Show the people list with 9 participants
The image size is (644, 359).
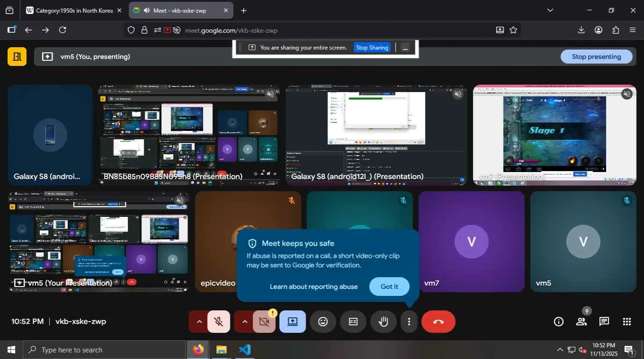[x=581, y=322]
